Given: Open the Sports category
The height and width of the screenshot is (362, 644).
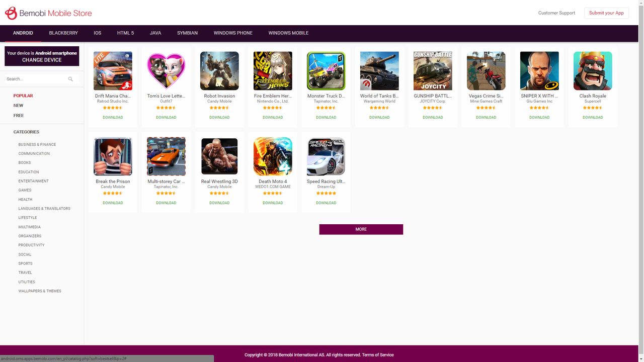Looking at the screenshot, I should click(25, 263).
